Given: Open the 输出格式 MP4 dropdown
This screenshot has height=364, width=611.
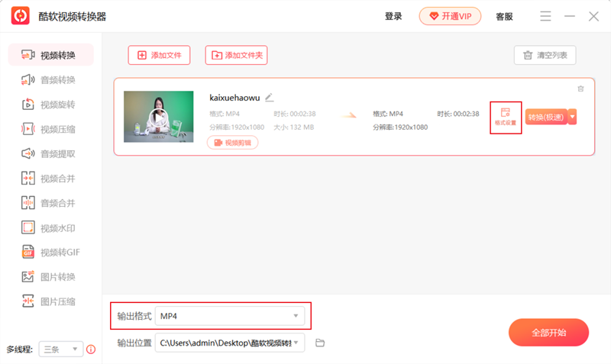Looking at the screenshot, I should (x=230, y=316).
